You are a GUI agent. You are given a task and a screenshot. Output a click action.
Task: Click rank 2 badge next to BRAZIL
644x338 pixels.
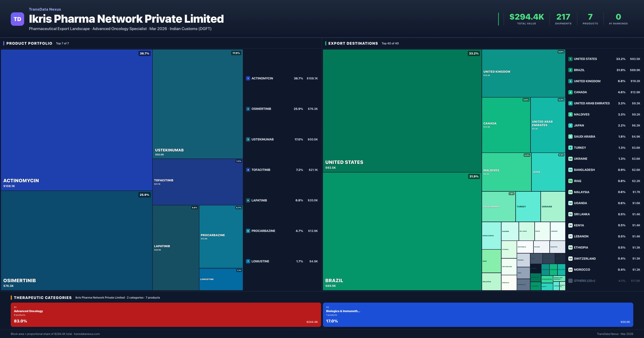570,70
